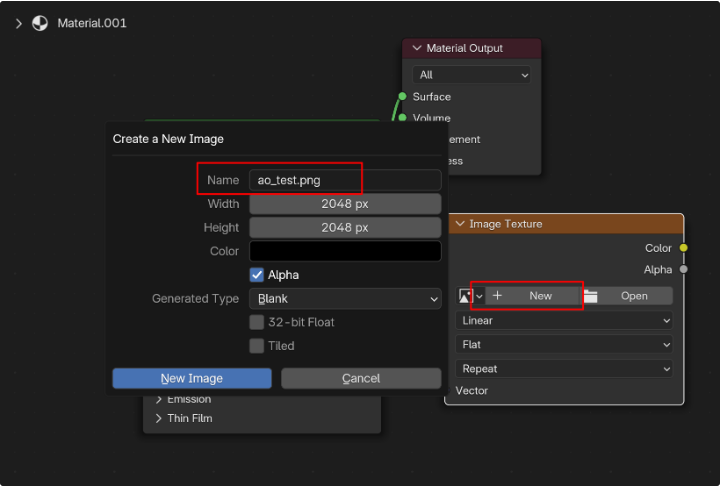The width and height of the screenshot is (720, 487).
Task: Click the plus icon on New button
Action: (497, 296)
